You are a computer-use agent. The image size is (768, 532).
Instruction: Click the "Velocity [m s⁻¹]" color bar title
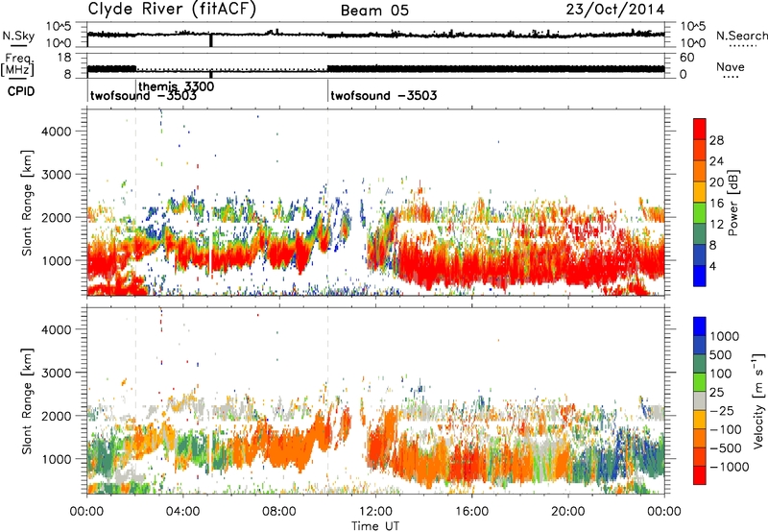tap(758, 401)
